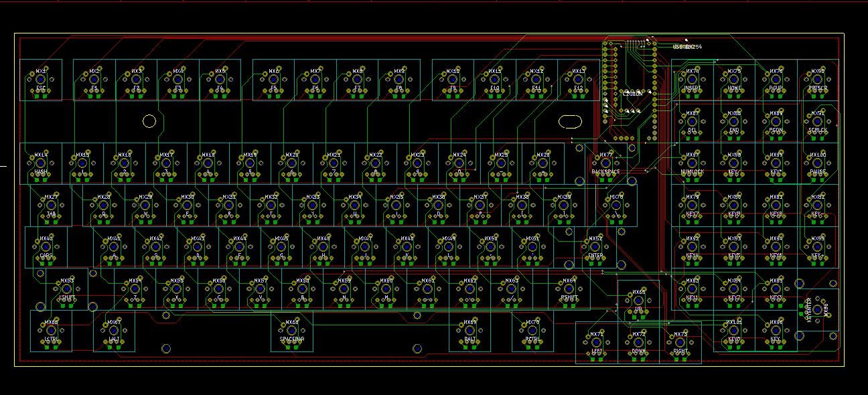Select the DEL key footprint MX87
Image resolution: width=868 pixels, height=395 pixels.
tap(693, 122)
